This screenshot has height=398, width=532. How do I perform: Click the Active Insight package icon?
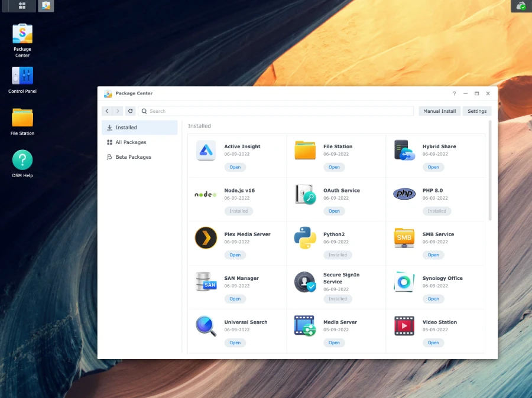(206, 150)
